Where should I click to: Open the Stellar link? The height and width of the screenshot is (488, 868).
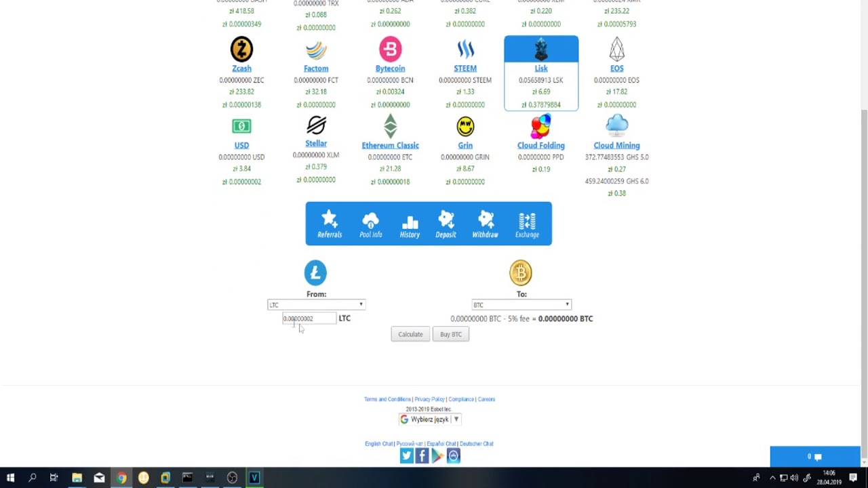(316, 144)
